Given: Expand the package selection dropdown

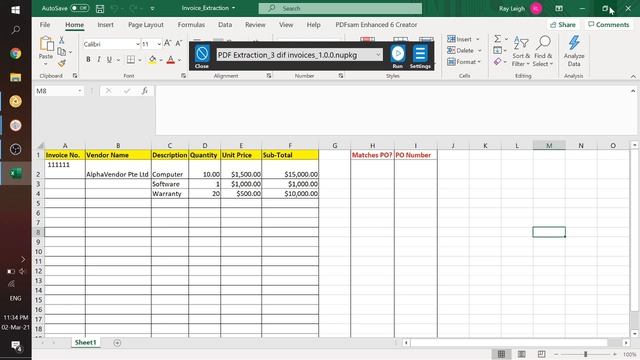Looking at the screenshot, I should [x=378, y=55].
